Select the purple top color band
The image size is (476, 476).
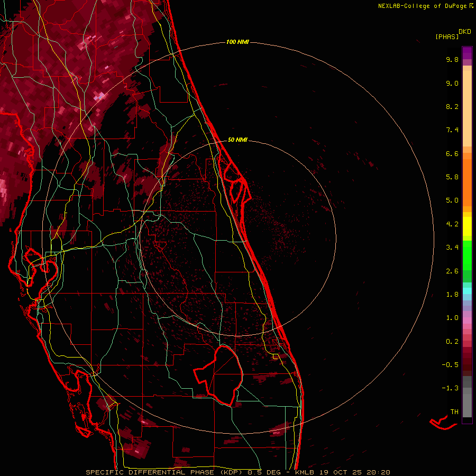pos(467,53)
